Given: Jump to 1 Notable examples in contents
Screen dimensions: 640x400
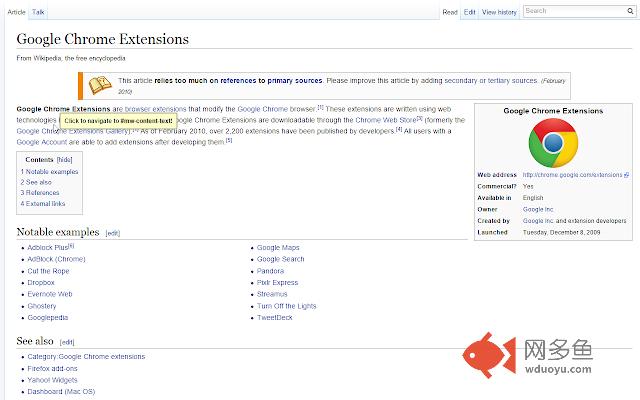Looking at the screenshot, I should [49, 172].
